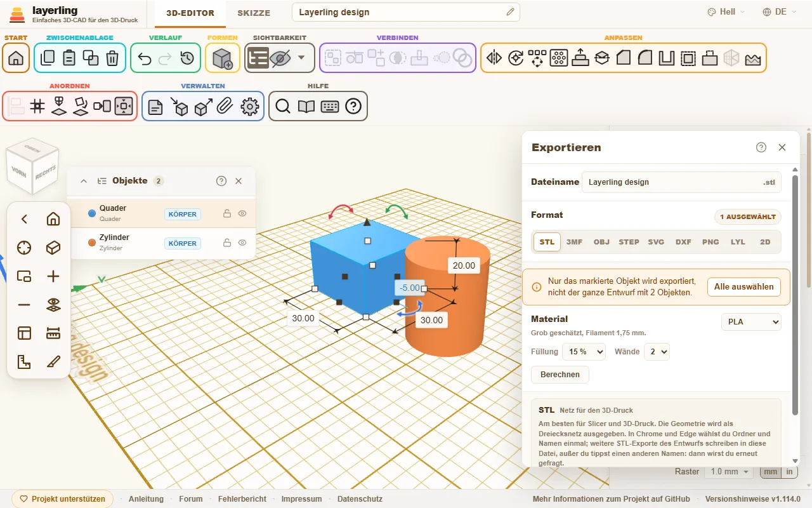
Task: Click the Start home icon
Action: [x=16, y=58]
